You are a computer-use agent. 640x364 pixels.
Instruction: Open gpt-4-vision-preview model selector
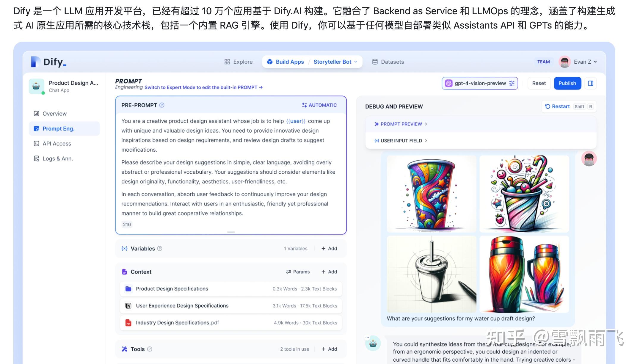click(480, 83)
